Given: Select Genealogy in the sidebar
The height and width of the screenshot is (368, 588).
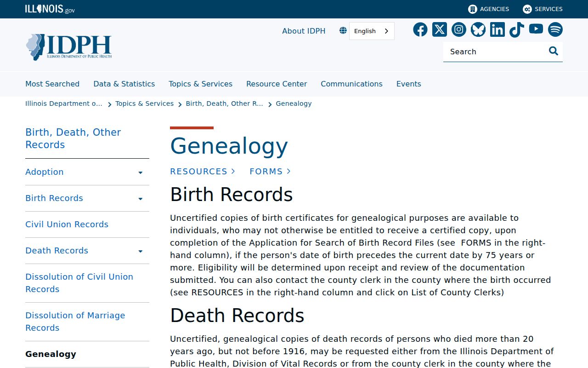Looking at the screenshot, I should [x=51, y=354].
